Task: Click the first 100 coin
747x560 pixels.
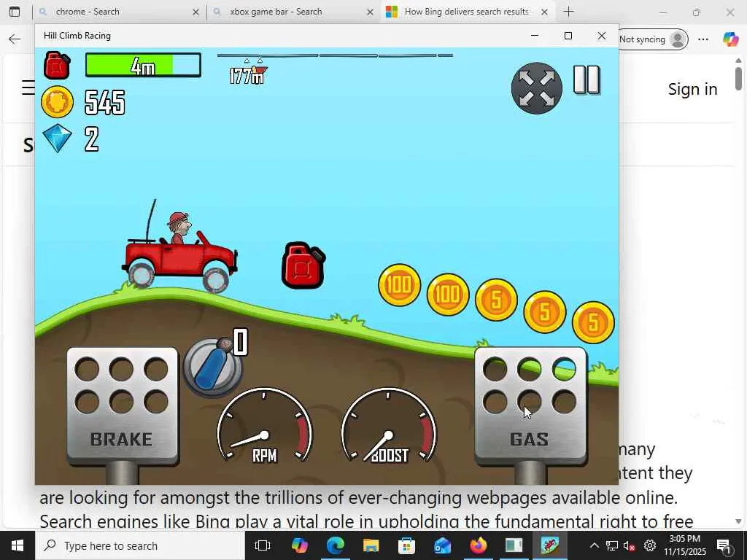Action: click(399, 285)
